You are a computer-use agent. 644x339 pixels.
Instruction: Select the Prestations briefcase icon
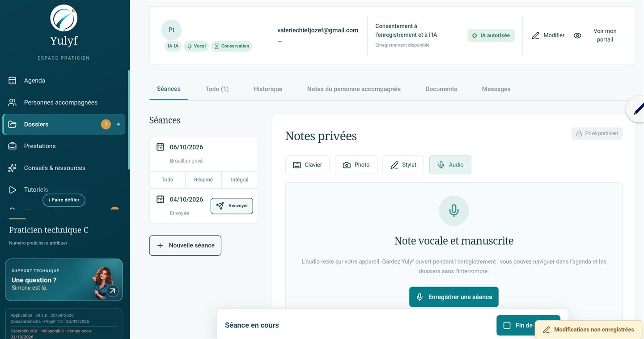[x=13, y=146]
